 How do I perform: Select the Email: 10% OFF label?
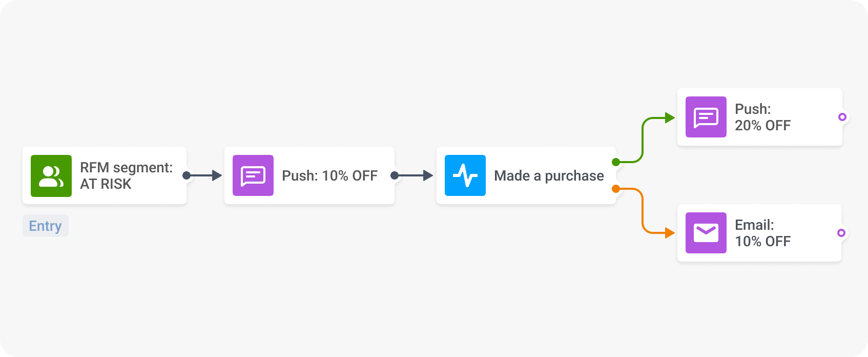tap(762, 233)
